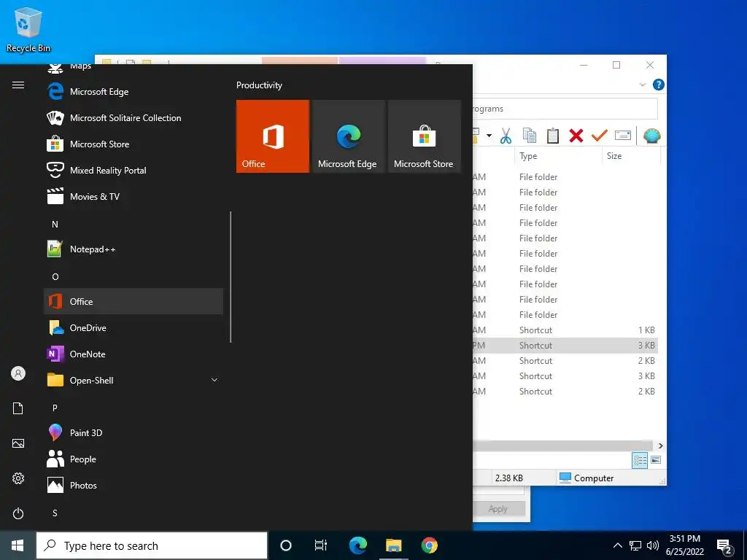747x560 pixels.
Task: Click 2.38 KB in Explorer status bar
Action: 508,478
